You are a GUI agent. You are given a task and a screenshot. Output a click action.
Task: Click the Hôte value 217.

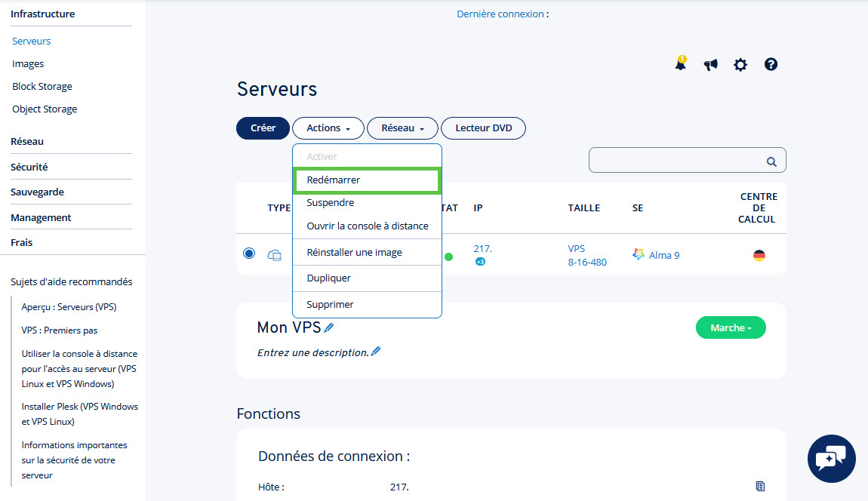tap(399, 487)
